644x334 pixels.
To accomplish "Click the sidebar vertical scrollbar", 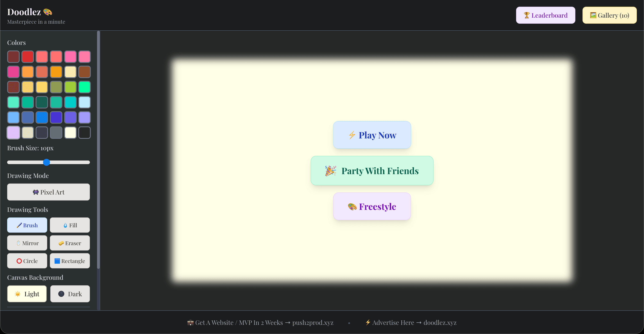I will pos(98,150).
